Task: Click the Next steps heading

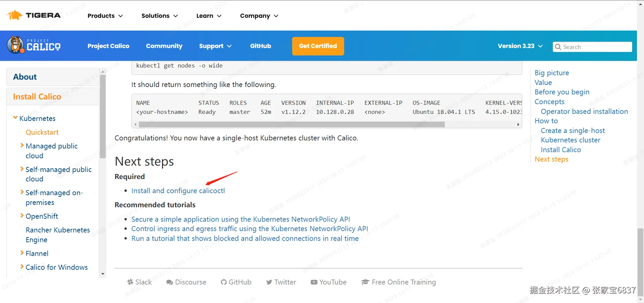Action: (144, 162)
